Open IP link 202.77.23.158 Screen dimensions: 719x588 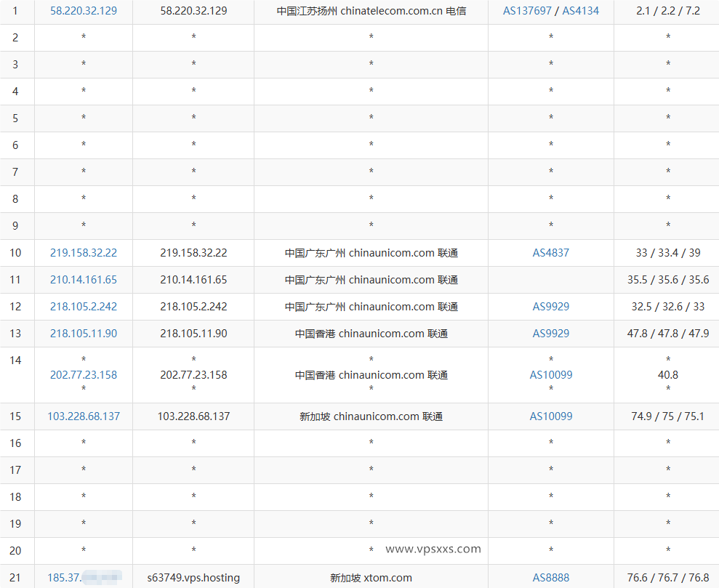coord(84,375)
